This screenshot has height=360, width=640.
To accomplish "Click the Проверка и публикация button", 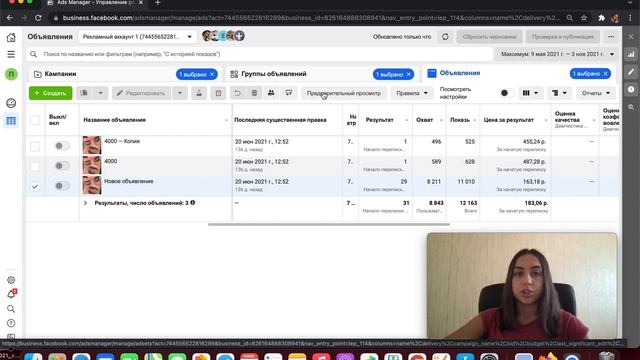I will pyautogui.click(x=562, y=37).
